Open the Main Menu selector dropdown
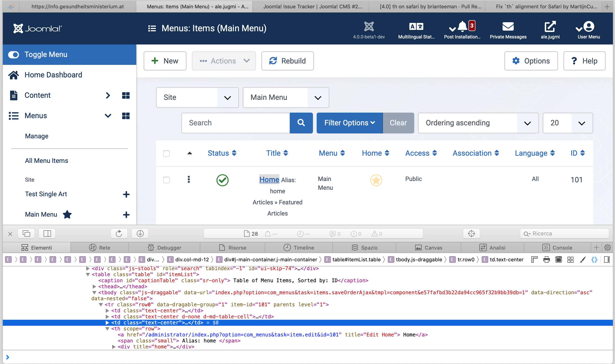The height and width of the screenshot is (364, 615). point(286,98)
